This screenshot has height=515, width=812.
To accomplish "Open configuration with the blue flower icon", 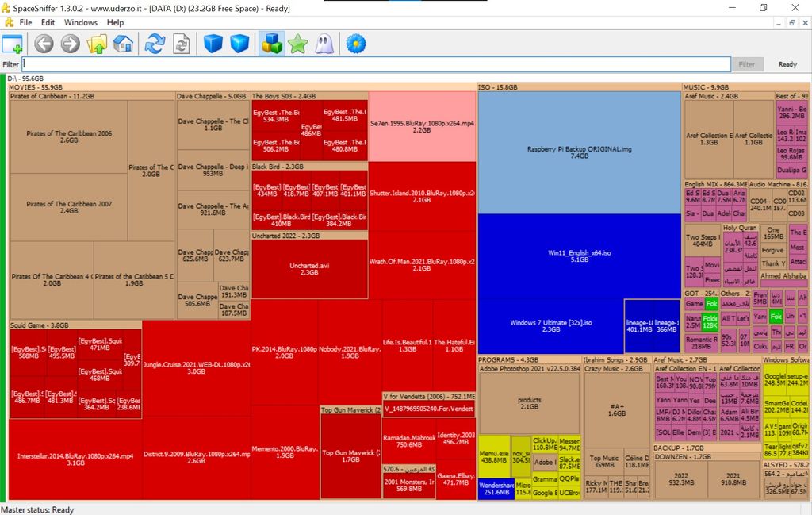I will coord(356,44).
